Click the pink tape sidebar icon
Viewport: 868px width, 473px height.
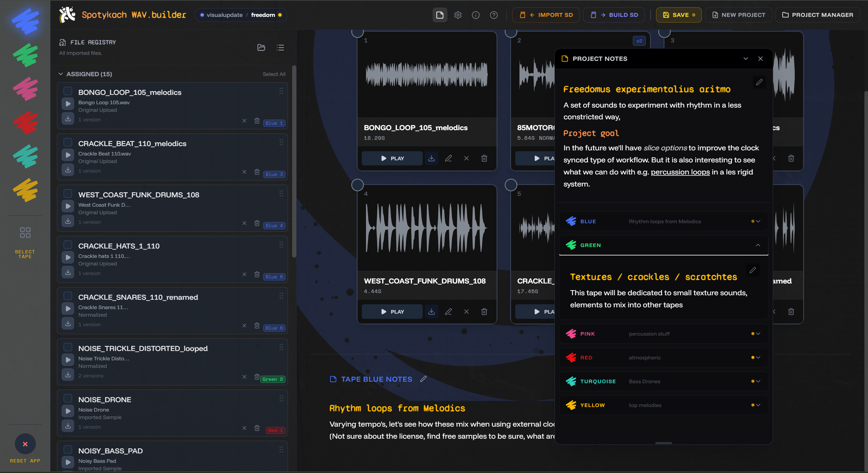point(25,89)
